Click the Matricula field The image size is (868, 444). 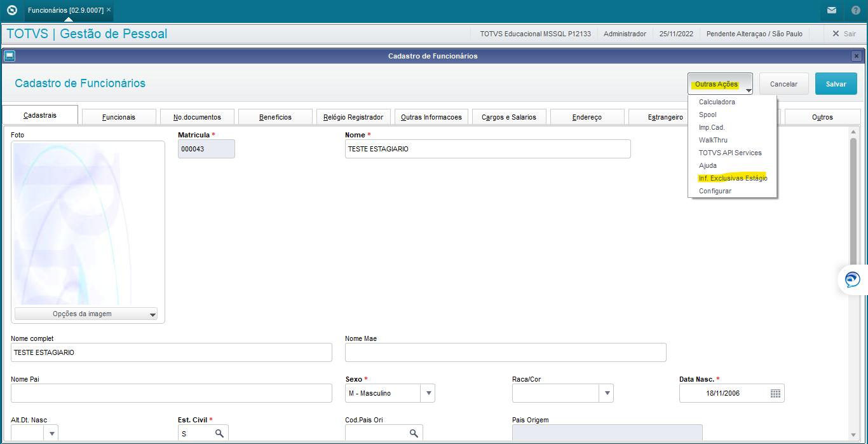pos(207,149)
